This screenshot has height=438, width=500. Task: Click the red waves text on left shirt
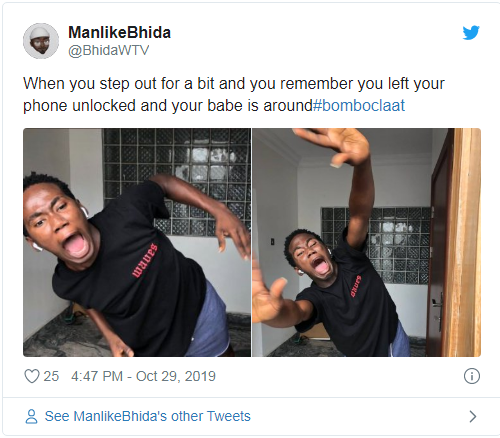[x=144, y=261]
